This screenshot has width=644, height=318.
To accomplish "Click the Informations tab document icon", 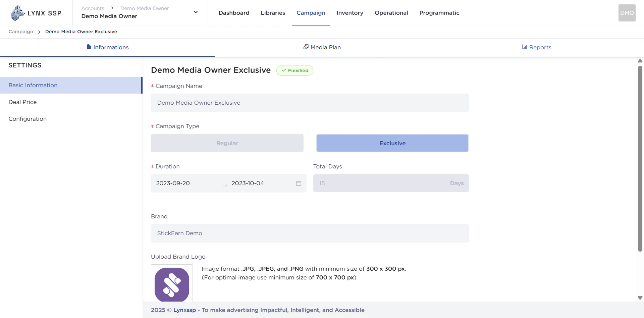I will 89,47.
